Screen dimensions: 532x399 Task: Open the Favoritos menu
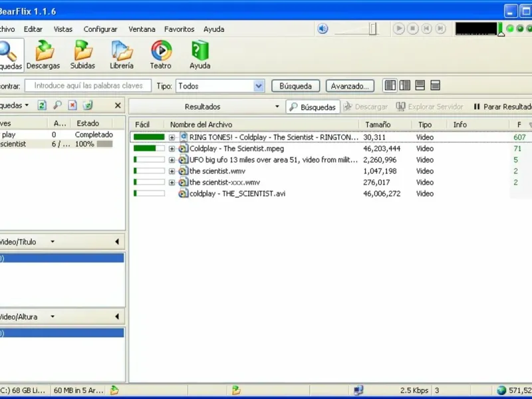pyautogui.click(x=179, y=29)
